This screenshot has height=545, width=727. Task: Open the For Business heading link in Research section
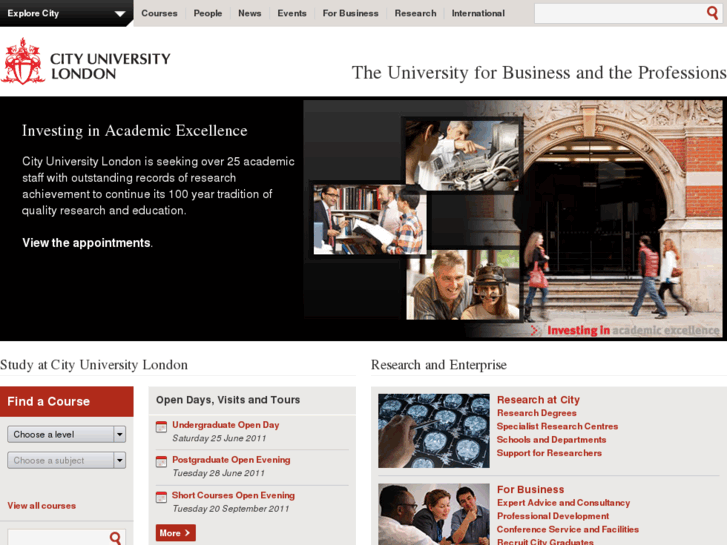click(x=530, y=489)
